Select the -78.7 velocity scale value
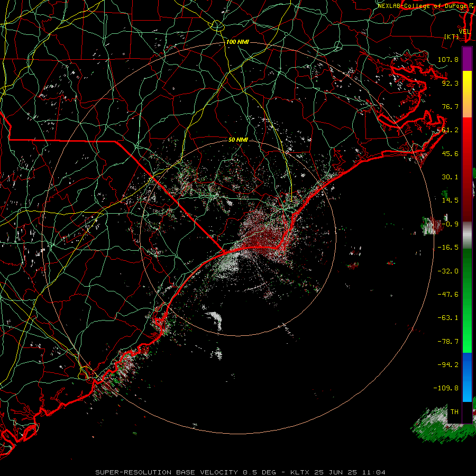The width and height of the screenshot is (476, 476). click(448, 342)
